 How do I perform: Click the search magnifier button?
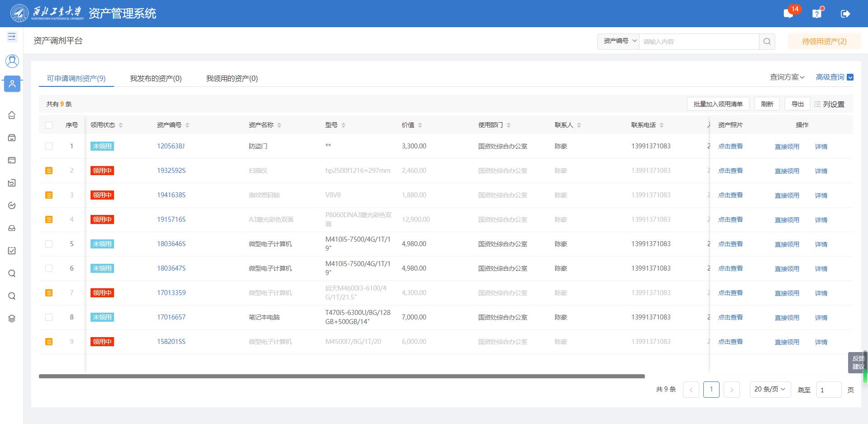click(x=767, y=42)
